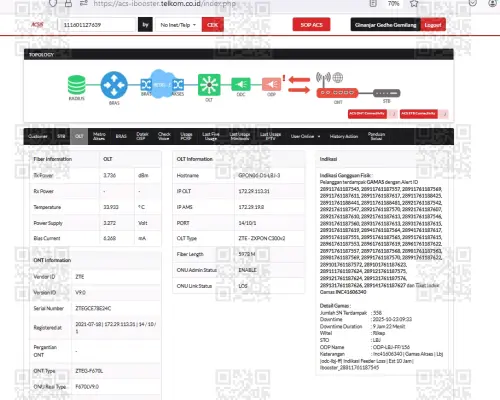Image resolution: width=500 pixels, height=400 pixels.
Task: Click the ACS STB Connectivity button
Action: tap(419, 114)
